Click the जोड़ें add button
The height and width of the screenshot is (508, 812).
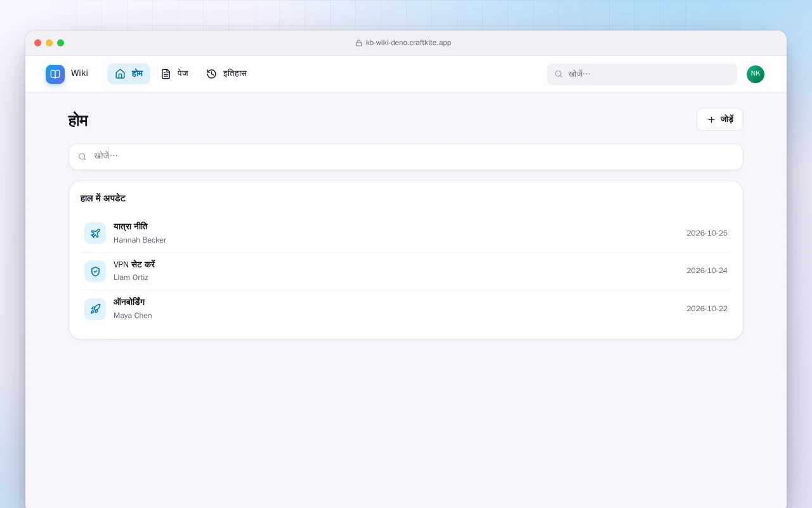pyautogui.click(x=720, y=119)
